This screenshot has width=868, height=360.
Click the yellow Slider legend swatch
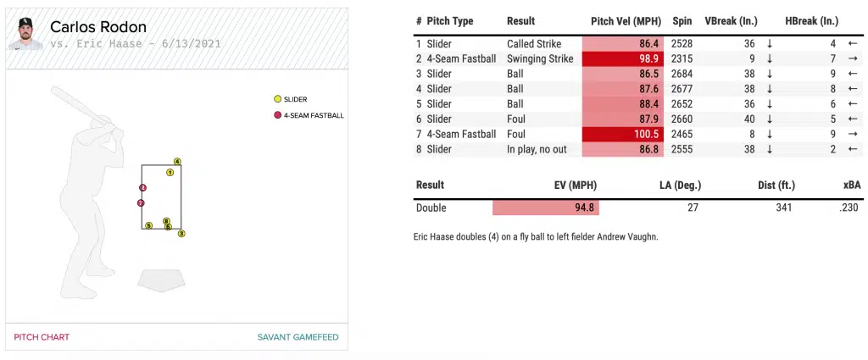point(276,99)
